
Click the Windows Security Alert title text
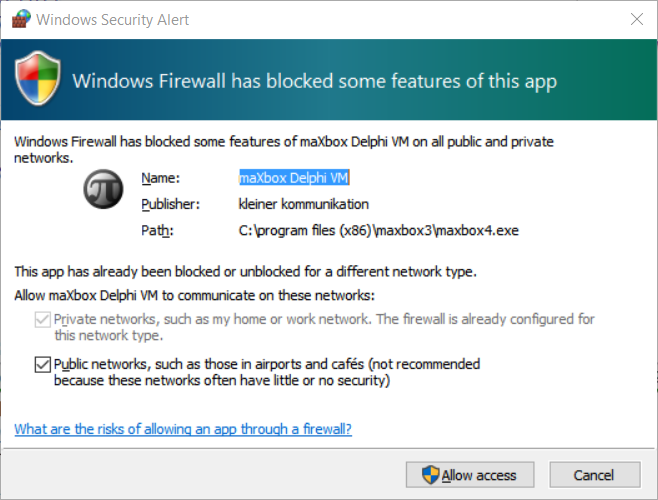(x=113, y=20)
